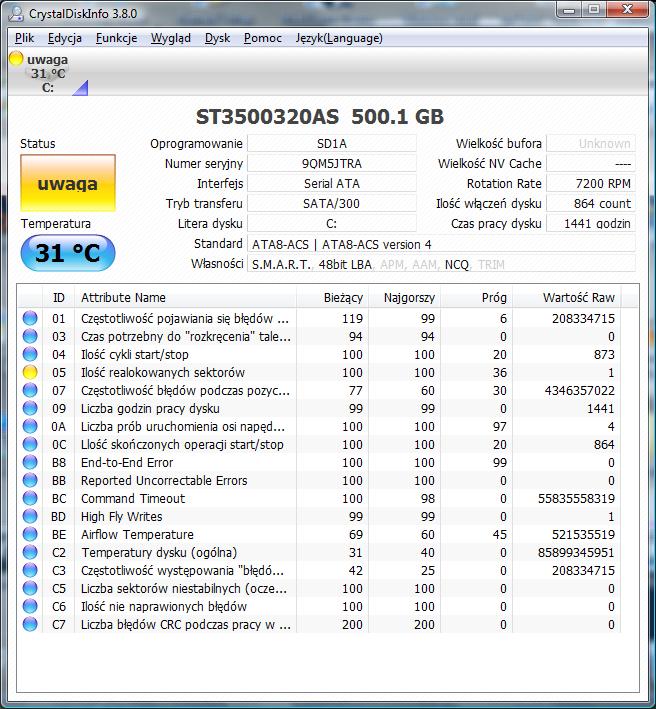Click the yellow uwaga status button
This screenshot has width=656, height=709.
[68, 183]
